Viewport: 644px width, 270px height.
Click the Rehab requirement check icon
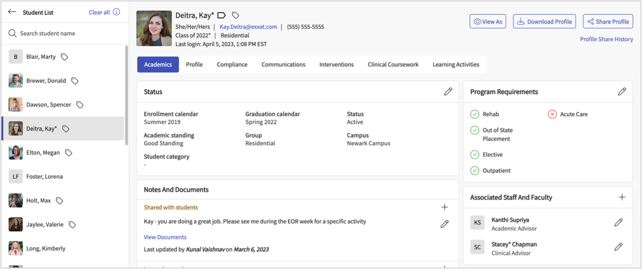[474, 114]
